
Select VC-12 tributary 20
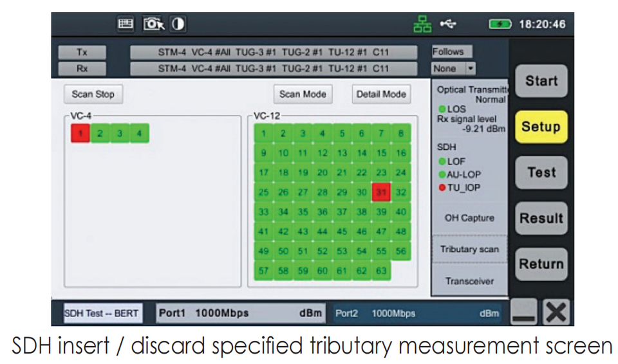[x=323, y=172]
